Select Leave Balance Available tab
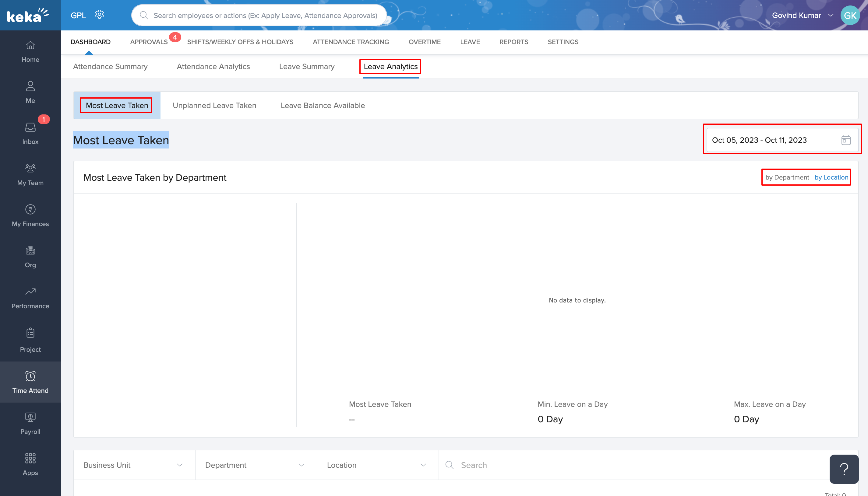Screen dimensions: 868x496 click(x=323, y=105)
